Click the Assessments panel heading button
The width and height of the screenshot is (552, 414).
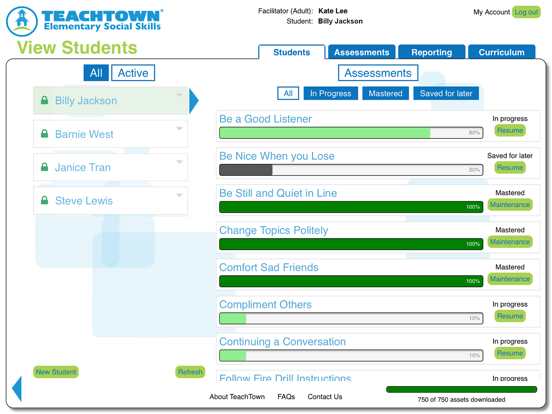pos(378,73)
